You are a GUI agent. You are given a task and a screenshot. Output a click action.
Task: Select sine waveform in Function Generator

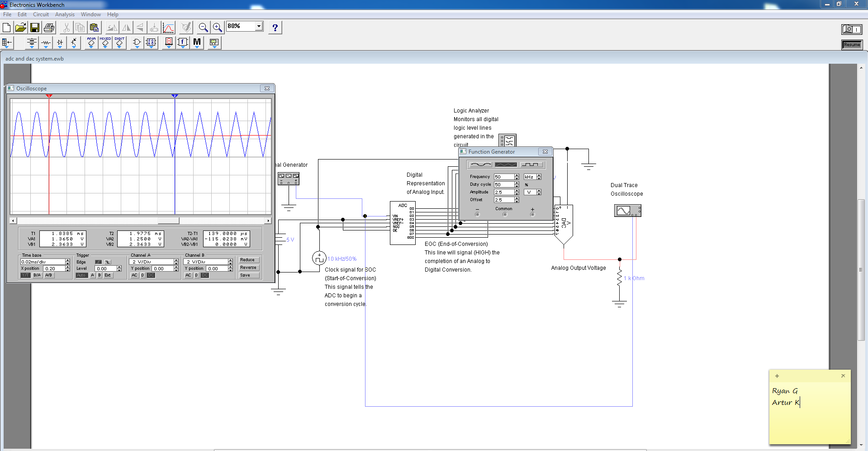tap(480, 164)
